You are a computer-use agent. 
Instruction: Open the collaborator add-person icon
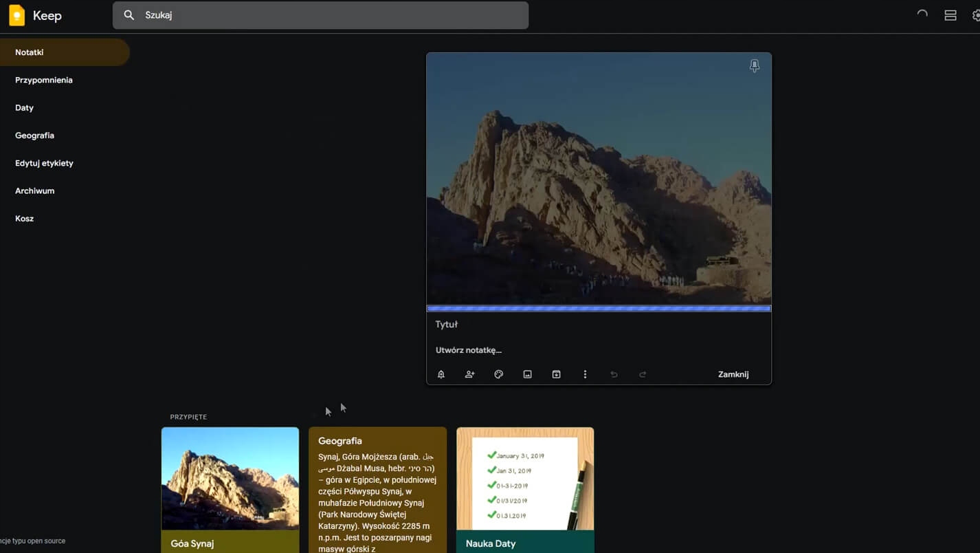point(470,374)
